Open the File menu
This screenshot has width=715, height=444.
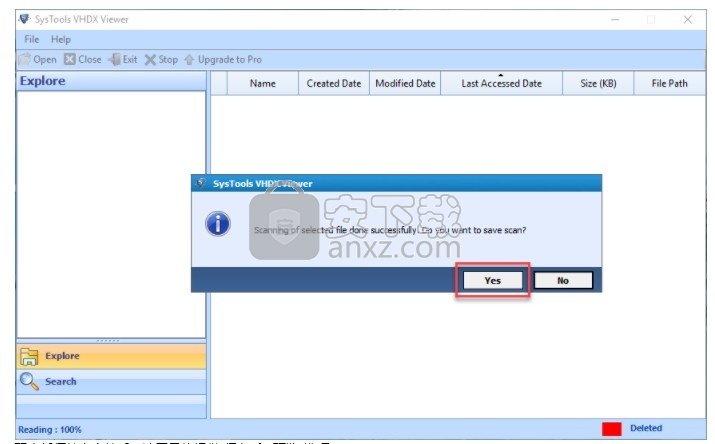pos(31,39)
